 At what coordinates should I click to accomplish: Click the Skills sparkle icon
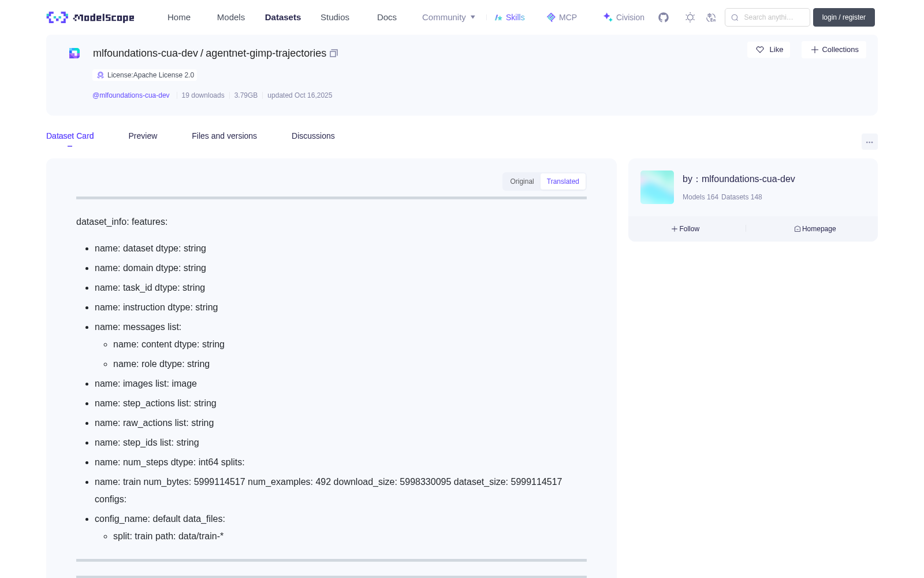tap(498, 17)
